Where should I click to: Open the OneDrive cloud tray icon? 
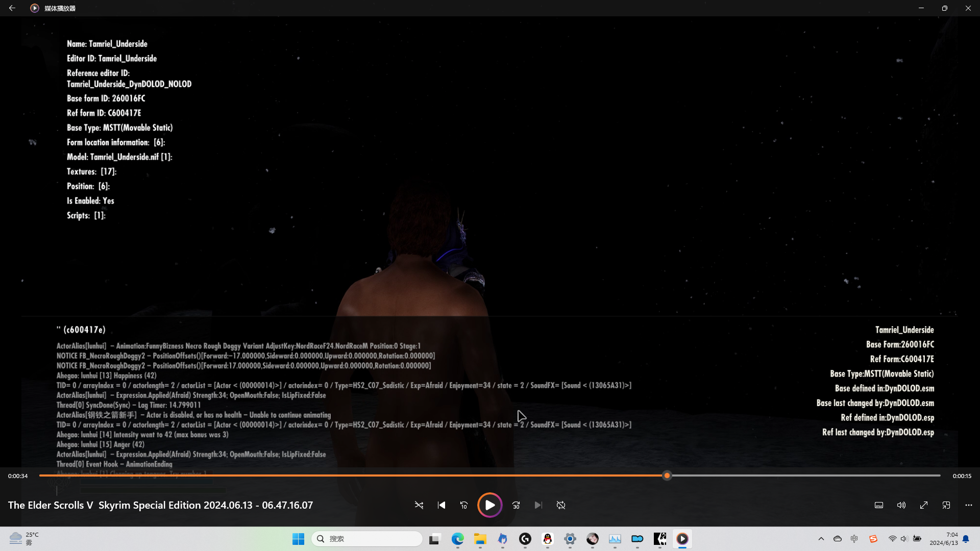pyautogui.click(x=838, y=539)
